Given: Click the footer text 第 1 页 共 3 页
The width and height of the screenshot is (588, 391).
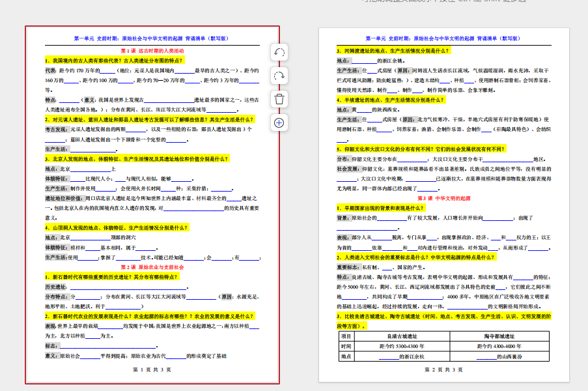Looking at the screenshot, I should pos(152,369).
